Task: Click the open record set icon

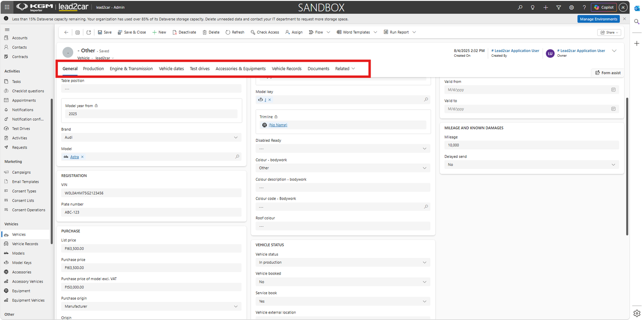Action: click(x=78, y=32)
